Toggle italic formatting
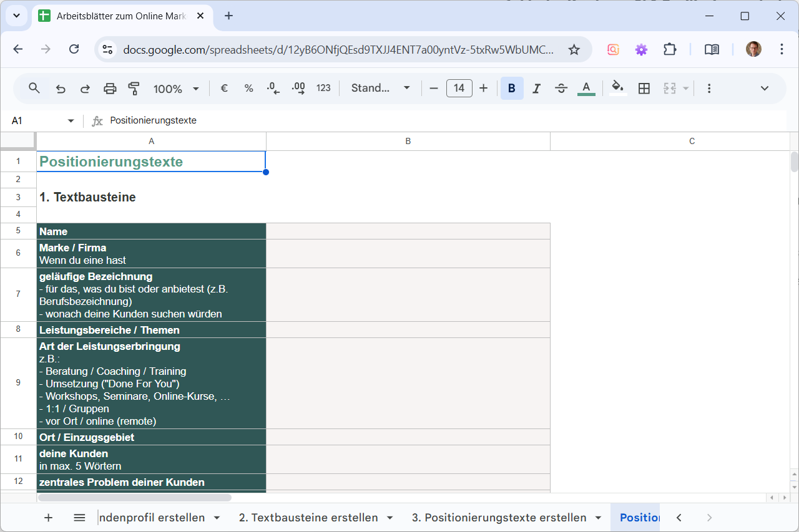 (x=536, y=89)
